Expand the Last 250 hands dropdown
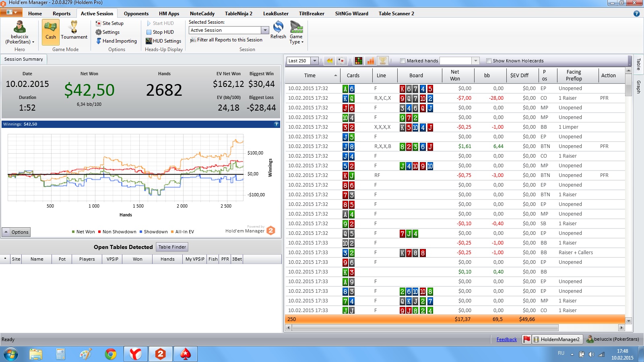This screenshot has width=644, height=362. click(315, 61)
